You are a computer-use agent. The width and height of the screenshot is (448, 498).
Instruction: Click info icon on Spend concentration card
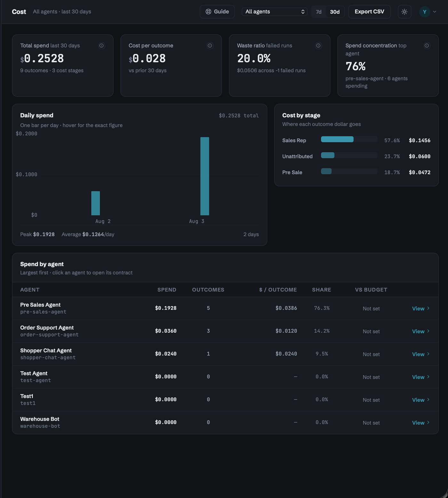[x=427, y=45]
